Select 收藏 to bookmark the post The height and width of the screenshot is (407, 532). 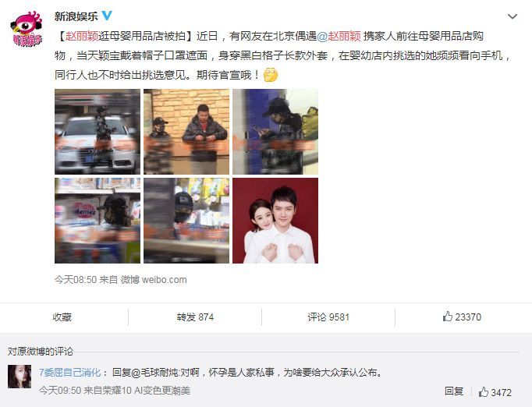point(62,317)
